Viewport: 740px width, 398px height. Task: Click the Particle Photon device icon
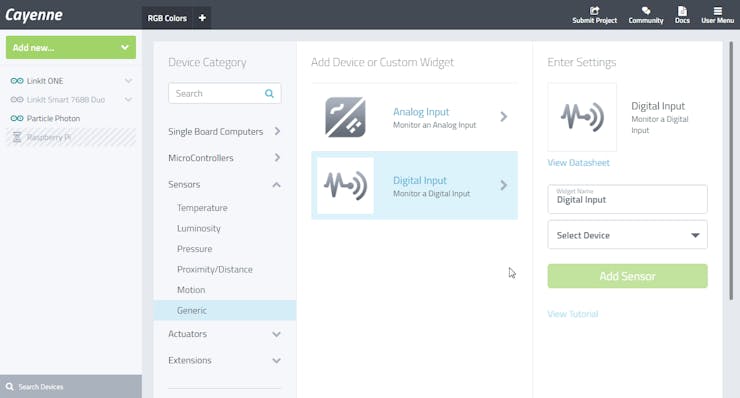tap(17, 119)
